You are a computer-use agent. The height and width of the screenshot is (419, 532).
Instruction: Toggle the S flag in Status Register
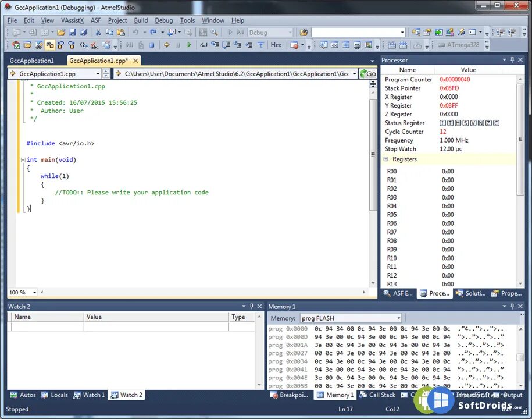466,123
